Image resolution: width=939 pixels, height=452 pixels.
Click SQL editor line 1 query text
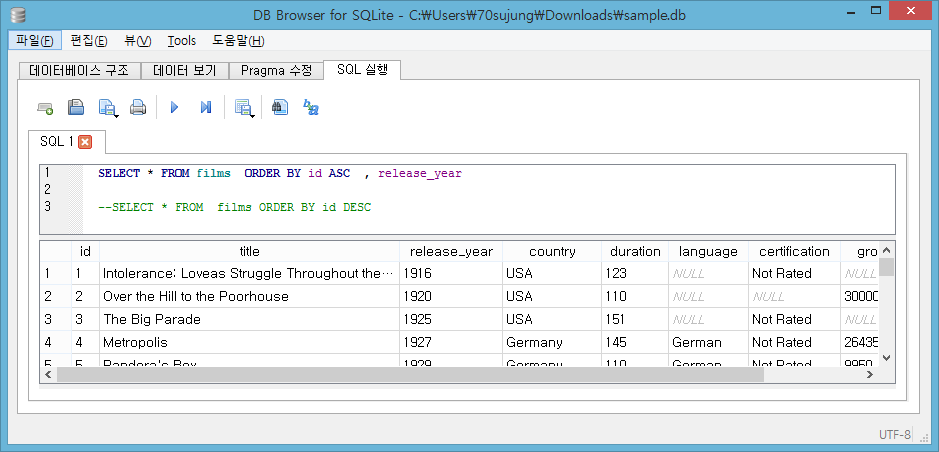point(280,174)
